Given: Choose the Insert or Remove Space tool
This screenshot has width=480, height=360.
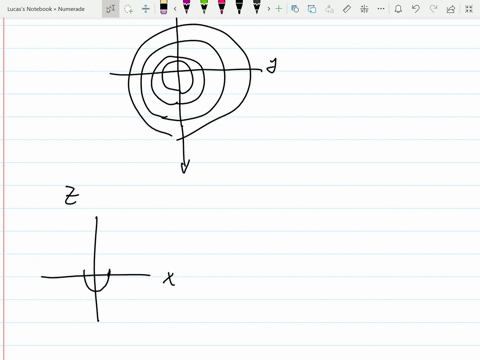Looking at the screenshot, I should [146, 9].
